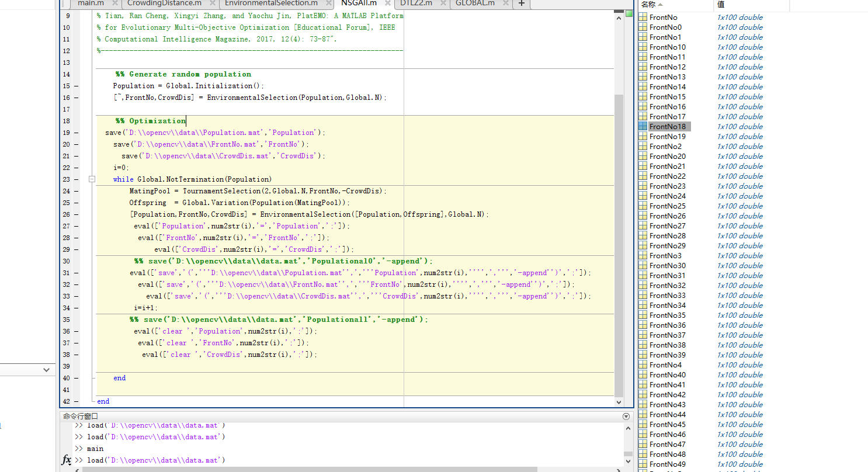
Task: Collapse the while loop fold on line 23
Action: (92, 179)
